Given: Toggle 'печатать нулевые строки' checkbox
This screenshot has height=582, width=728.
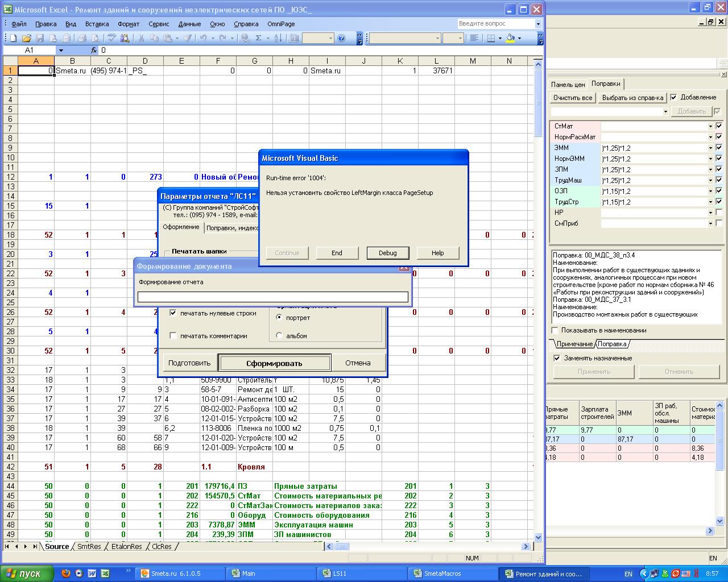Looking at the screenshot, I should (173, 313).
